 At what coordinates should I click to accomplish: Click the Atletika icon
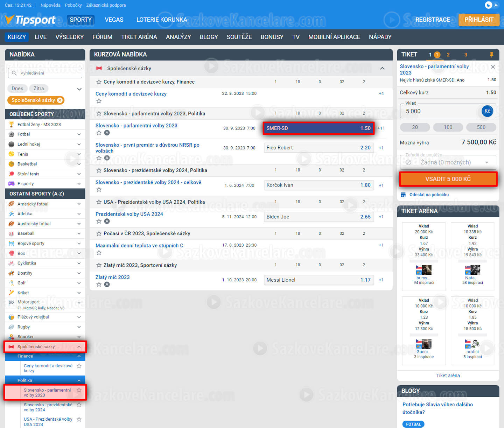pos(11,213)
